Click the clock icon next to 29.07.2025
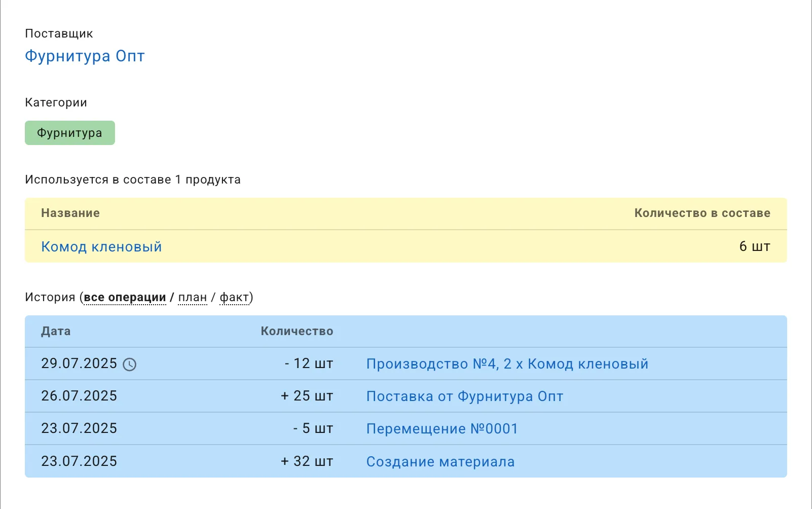The image size is (812, 509). 130,364
